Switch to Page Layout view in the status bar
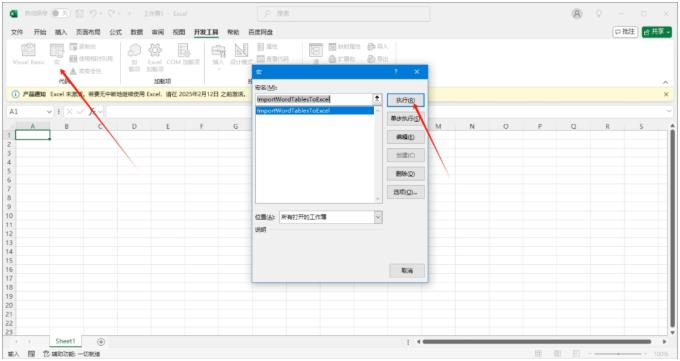 point(557,354)
